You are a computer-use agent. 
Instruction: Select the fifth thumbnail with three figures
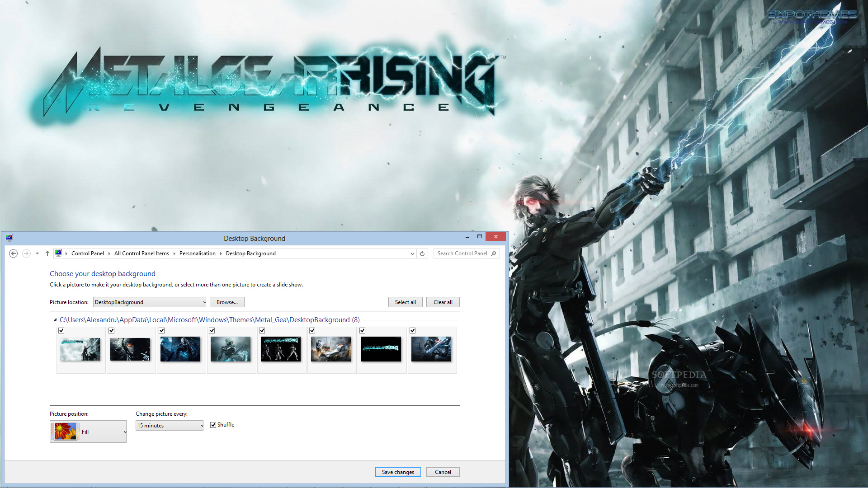(x=281, y=349)
